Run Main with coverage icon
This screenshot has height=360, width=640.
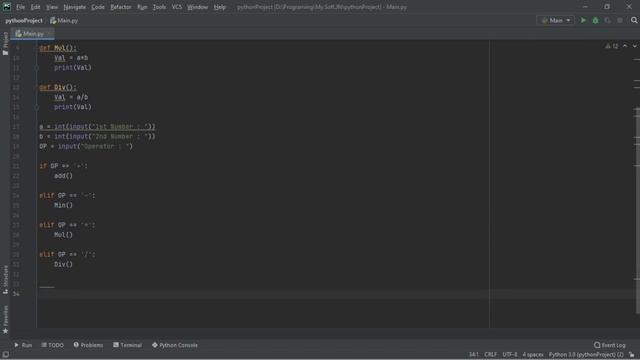click(608, 20)
